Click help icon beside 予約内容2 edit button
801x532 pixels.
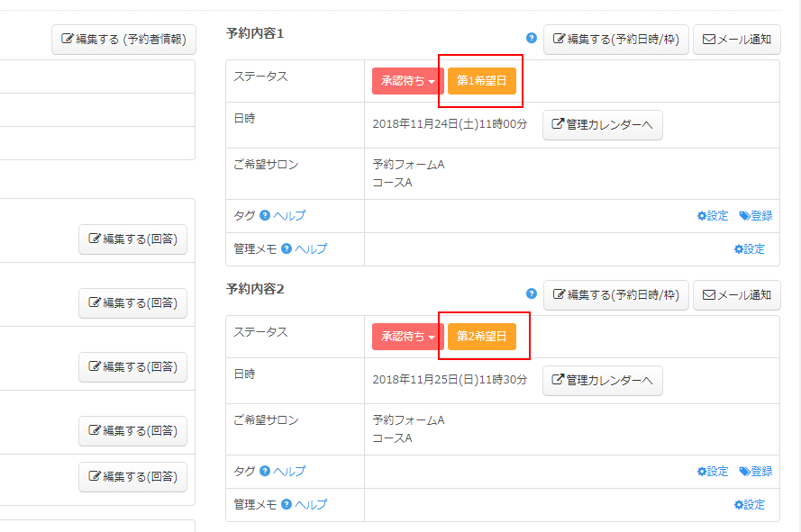tap(532, 293)
